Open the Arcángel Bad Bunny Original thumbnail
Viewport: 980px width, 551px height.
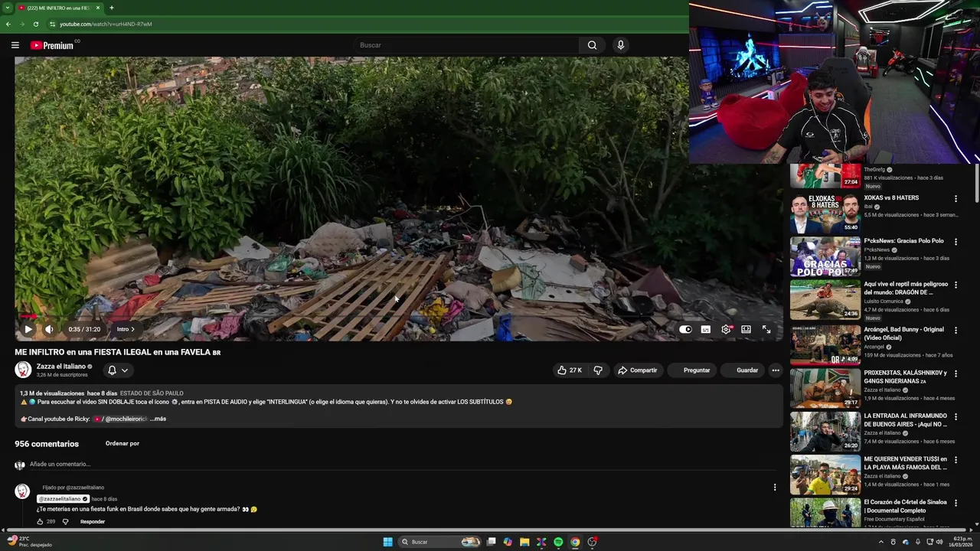825,345
